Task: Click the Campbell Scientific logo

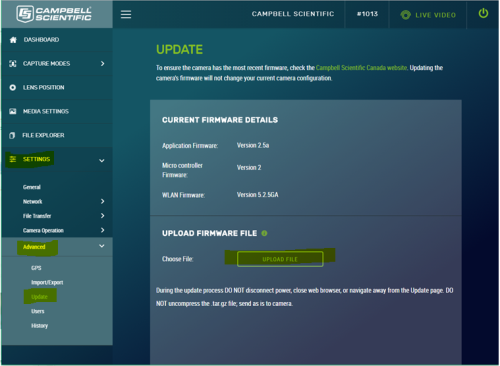Action: pyautogui.click(x=54, y=14)
